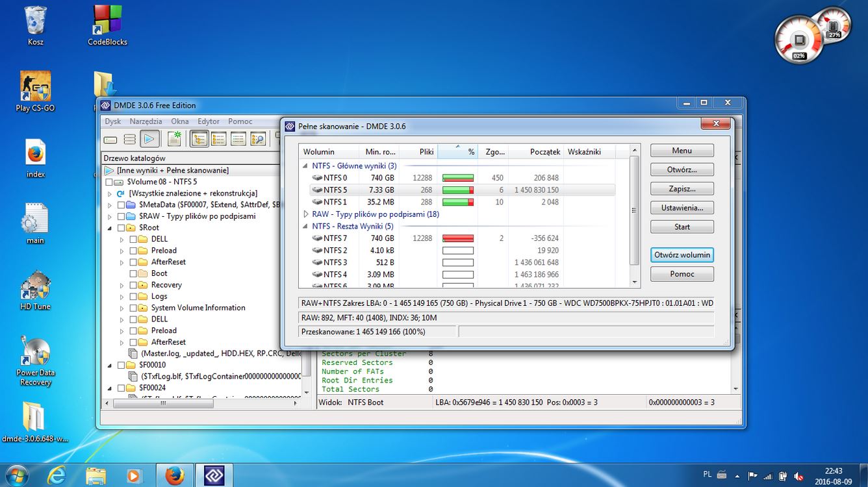This screenshot has height=487, width=868.
Task: Click the NTFS 1 percentage bar
Action: click(458, 202)
